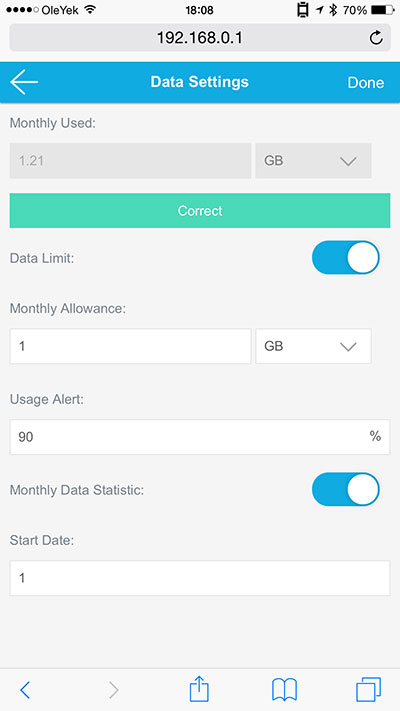Open the Safari share sheet icon
The width and height of the screenshot is (400, 711).
(199, 689)
